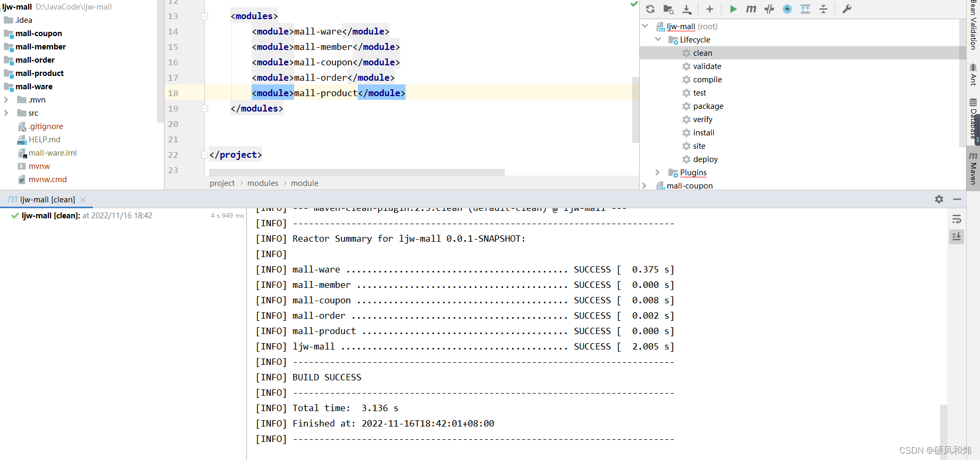Toggle scroll to end of console
The width and height of the screenshot is (980, 460).
[957, 236]
